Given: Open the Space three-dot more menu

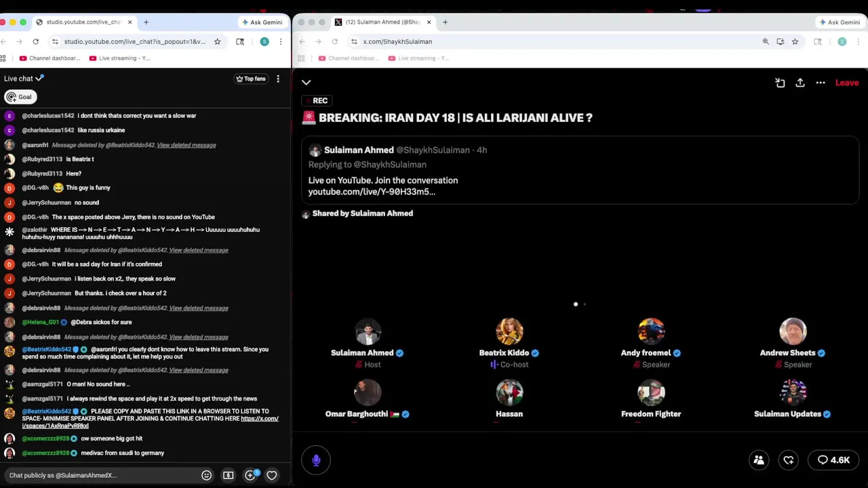Looking at the screenshot, I should pos(821,83).
